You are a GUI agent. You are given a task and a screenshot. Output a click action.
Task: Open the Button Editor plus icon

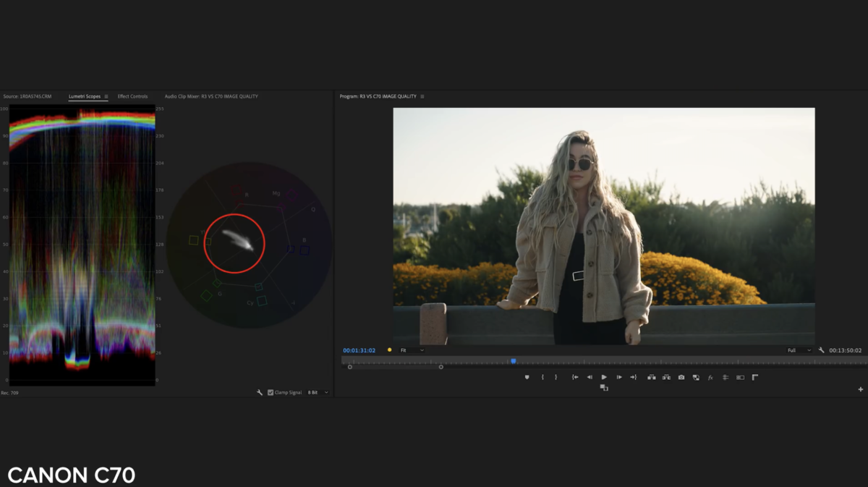pos(861,389)
